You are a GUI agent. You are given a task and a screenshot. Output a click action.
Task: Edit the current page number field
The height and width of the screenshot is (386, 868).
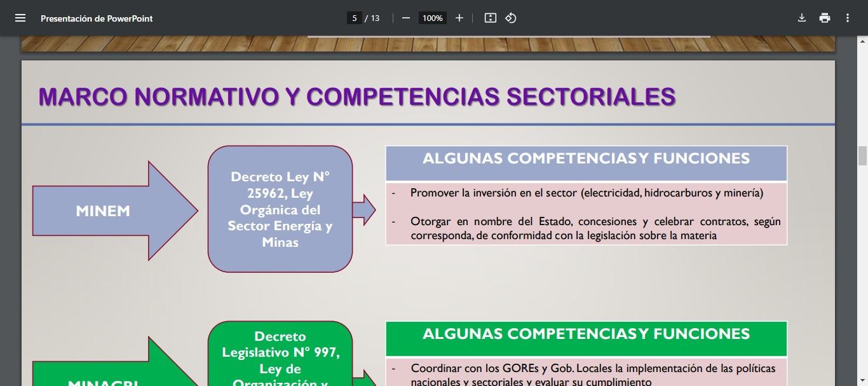click(x=354, y=18)
